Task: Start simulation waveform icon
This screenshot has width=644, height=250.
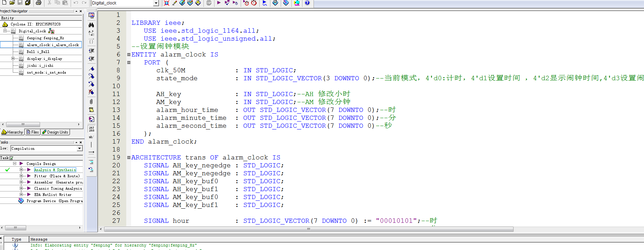Action: tap(265, 3)
